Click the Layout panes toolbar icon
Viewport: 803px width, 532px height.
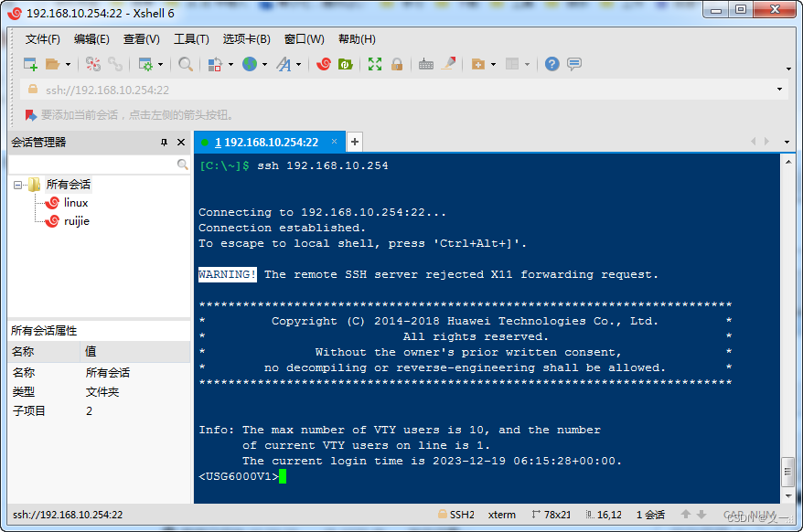[512, 64]
